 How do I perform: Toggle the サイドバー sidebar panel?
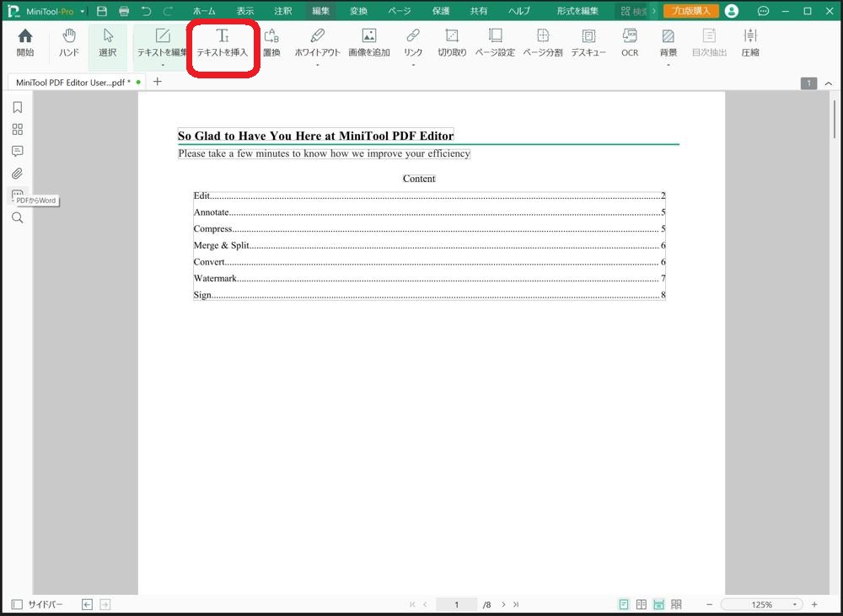click(x=37, y=605)
